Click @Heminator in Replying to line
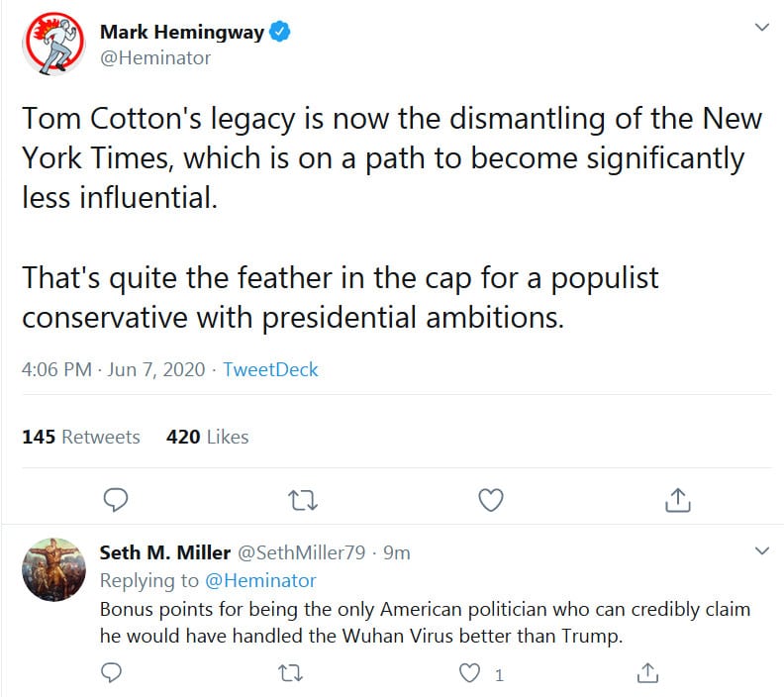The image size is (784, 697). [260, 580]
